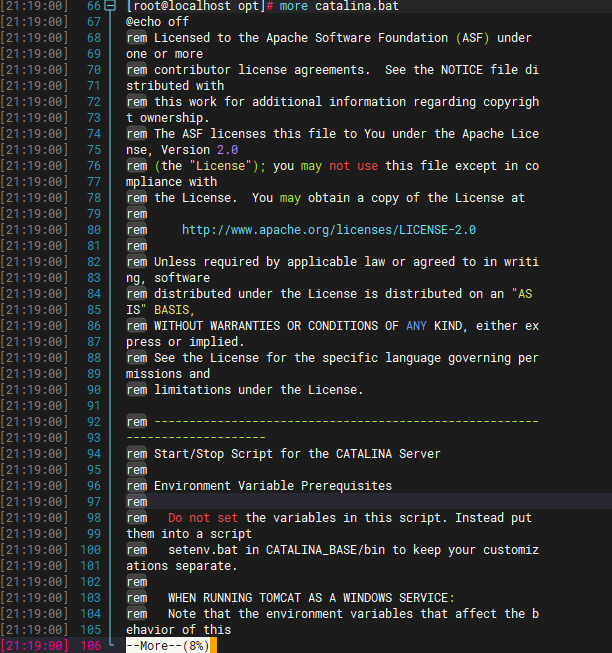The image size is (612, 653).
Task: Click 'ng, software' continuation line
Action: pos(168,278)
